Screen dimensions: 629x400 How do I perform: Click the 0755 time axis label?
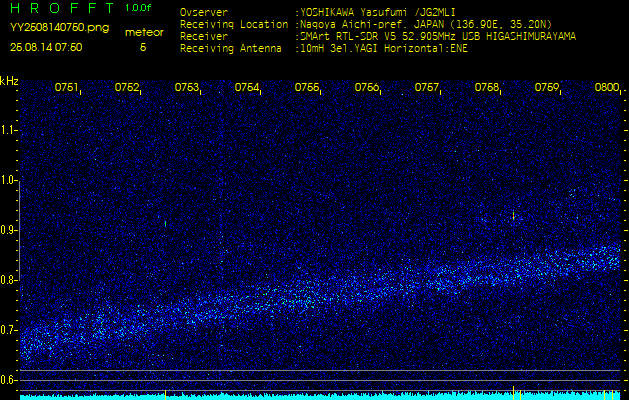pos(306,87)
